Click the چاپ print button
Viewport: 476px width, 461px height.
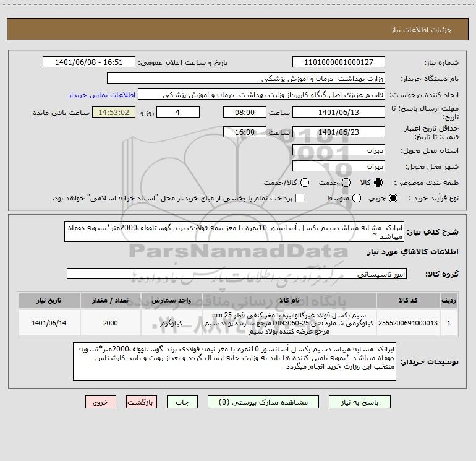[x=182, y=402]
